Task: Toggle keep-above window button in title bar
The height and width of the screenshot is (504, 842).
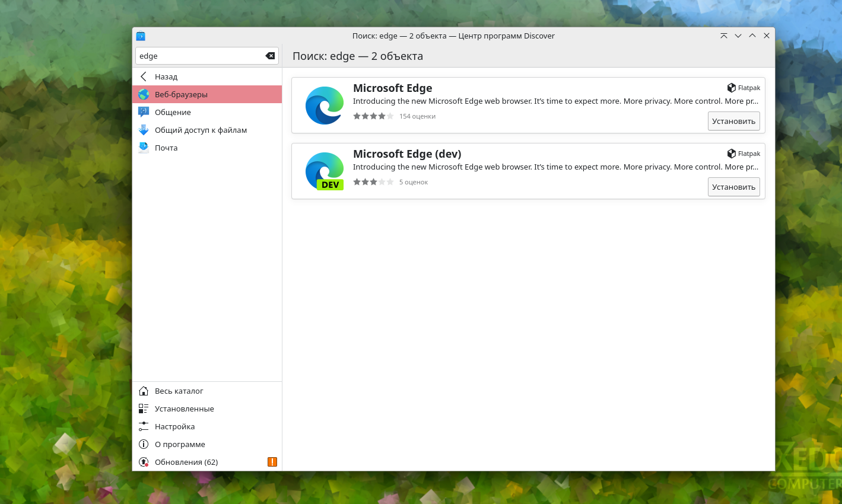Action: tap(724, 36)
